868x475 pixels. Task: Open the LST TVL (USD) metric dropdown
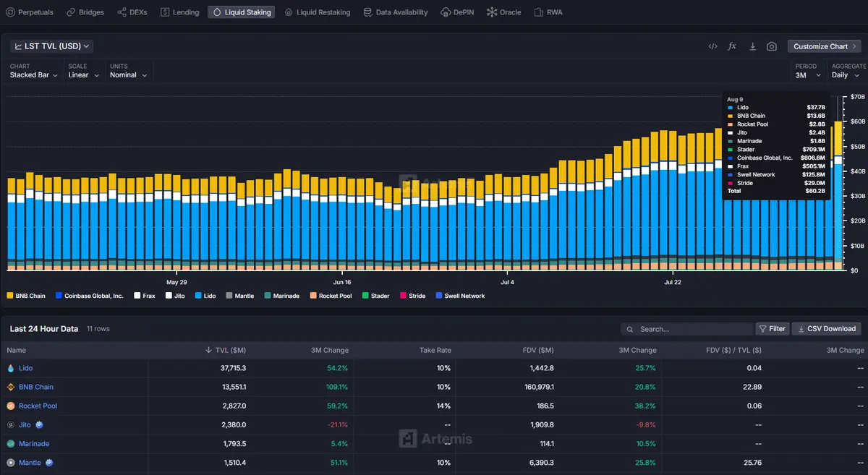(52, 46)
